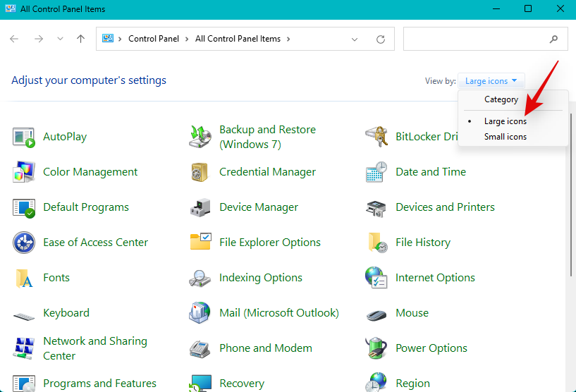Click the All Control Panel Items breadcrumb
The width and height of the screenshot is (576, 392).
[x=238, y=39]
